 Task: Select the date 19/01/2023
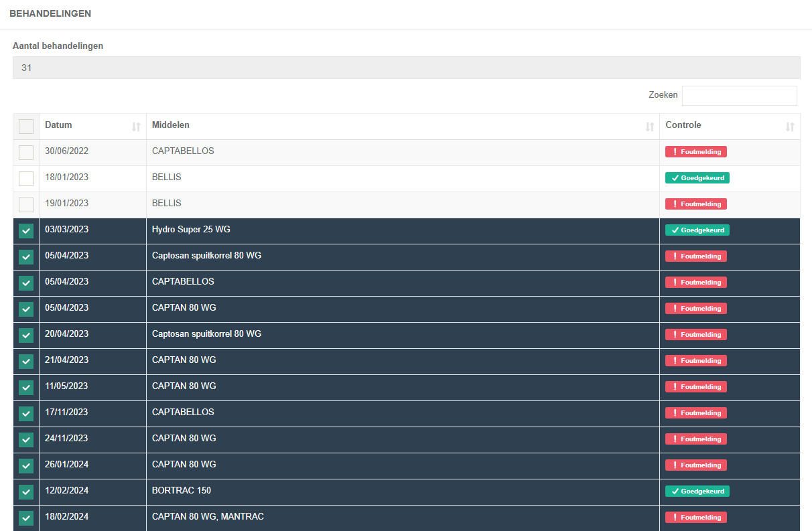click(66, 204)
